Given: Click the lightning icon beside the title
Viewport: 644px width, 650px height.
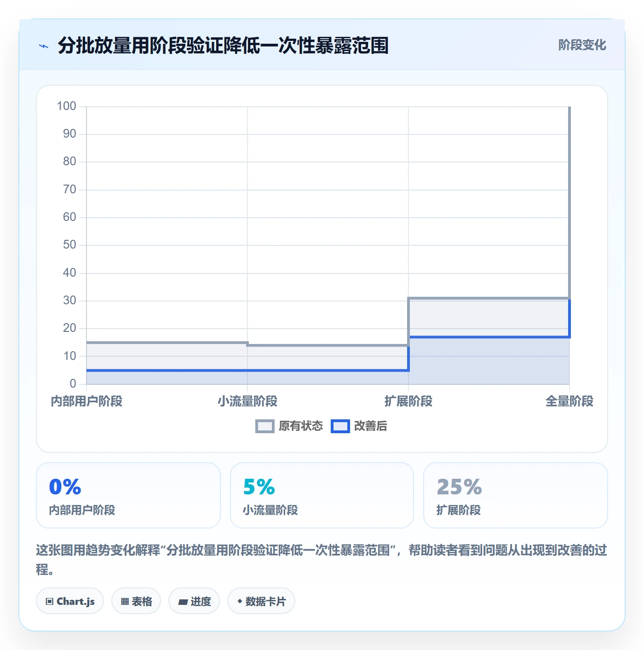Looking at the screenshot, I should pyautogui.click(x=44, y=46).
